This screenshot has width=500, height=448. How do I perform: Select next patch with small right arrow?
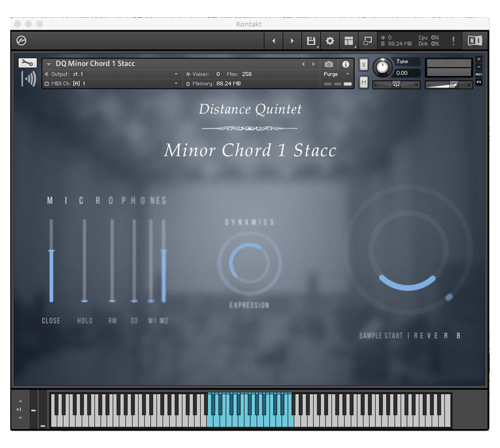click(314, 64)
